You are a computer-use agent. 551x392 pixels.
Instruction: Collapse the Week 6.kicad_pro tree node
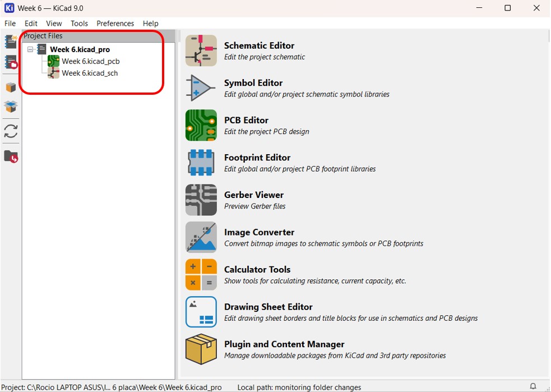pos(30,49)
